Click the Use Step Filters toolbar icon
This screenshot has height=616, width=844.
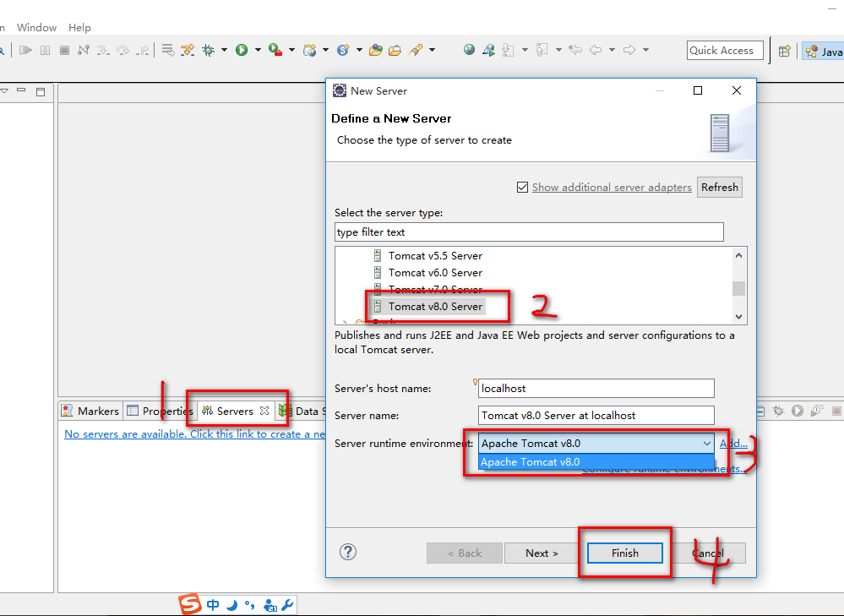pyautogui.click(x=188, y=50)
